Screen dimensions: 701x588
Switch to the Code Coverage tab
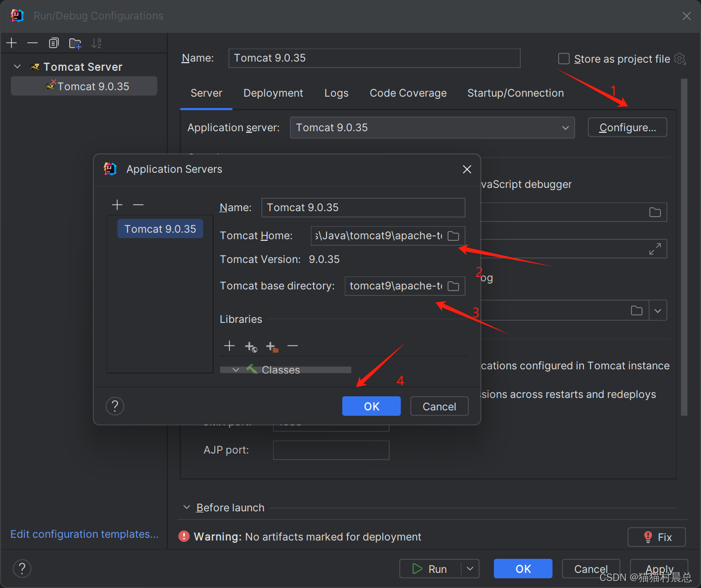[408, 93]
